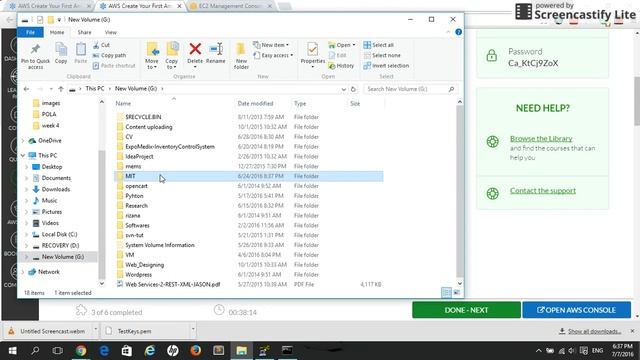Open Properties of selected item
Screen dimensions: 640x360
313,55
